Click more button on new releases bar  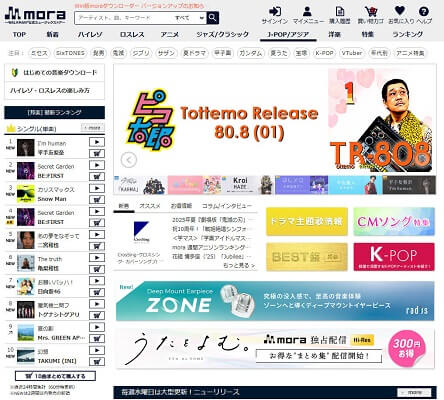coord(415,392)
